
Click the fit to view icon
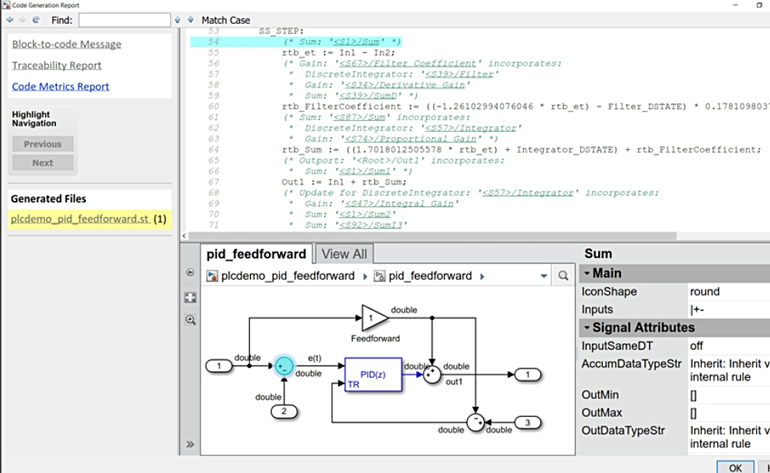pyautogui.click(x=190, y=297)
